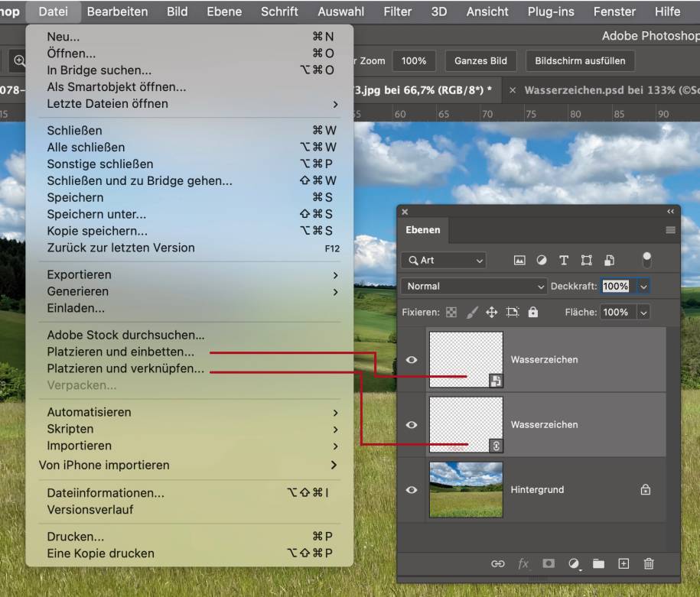Screen dimensions: 700x597
Task: Open the Normal blend mode dropdown
Action: click(x=474, y=286)
